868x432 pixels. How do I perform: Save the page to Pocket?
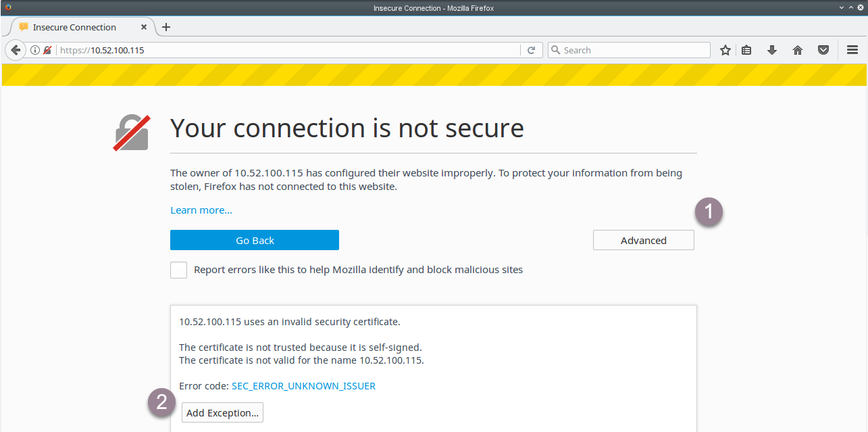[x=823, y=49]
